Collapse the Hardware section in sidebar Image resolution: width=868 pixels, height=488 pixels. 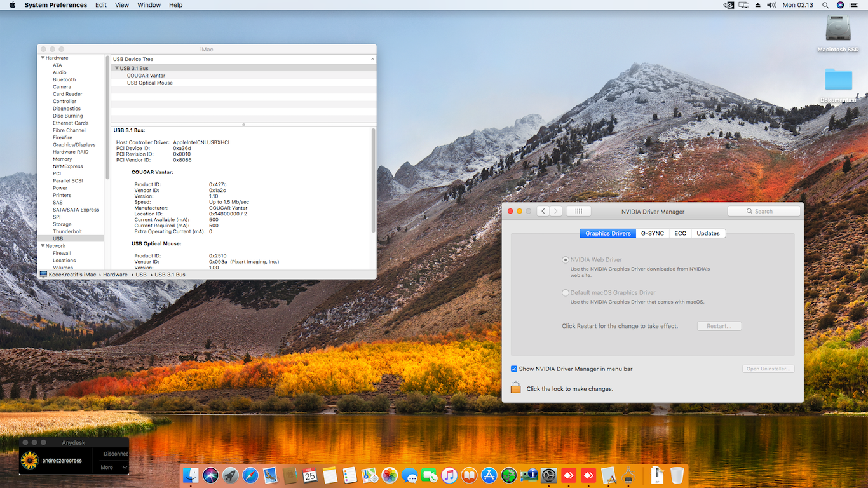tap(43, 58)
